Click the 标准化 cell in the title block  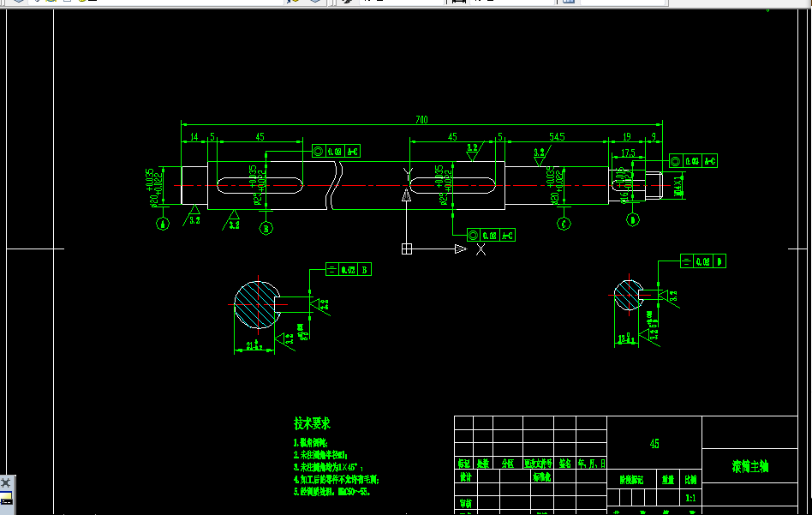tap(541, 476)
